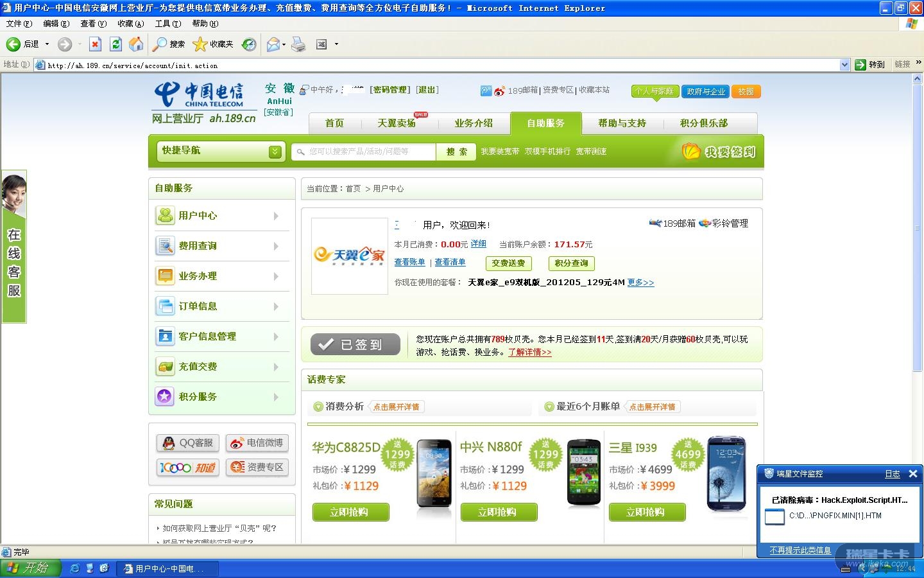Viewport: 924px width, 578px height.
Task: Expand the 充值交费 submenu arrow
Action: 276,367
